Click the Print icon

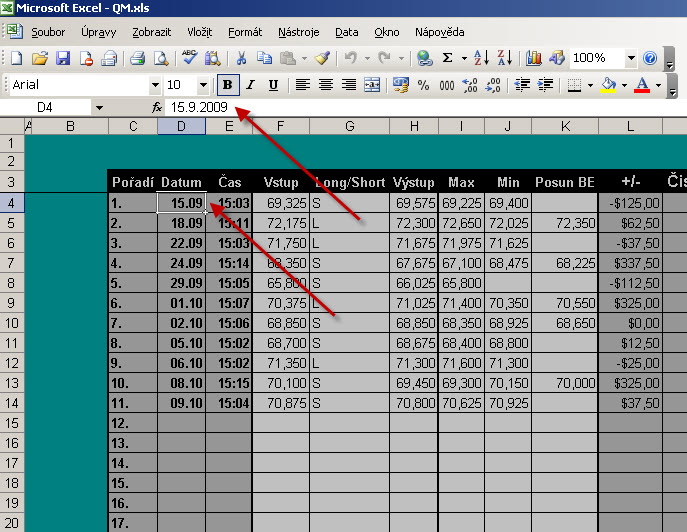137,58
